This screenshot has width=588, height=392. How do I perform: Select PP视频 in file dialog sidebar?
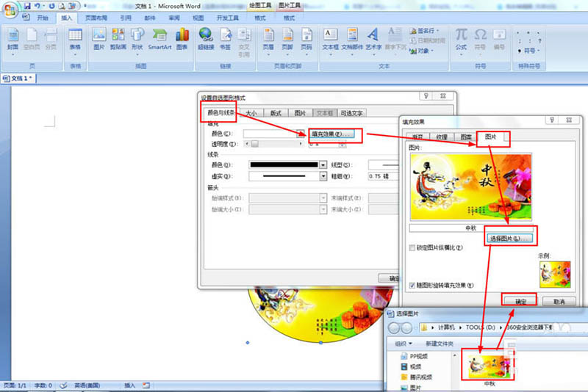414,356
